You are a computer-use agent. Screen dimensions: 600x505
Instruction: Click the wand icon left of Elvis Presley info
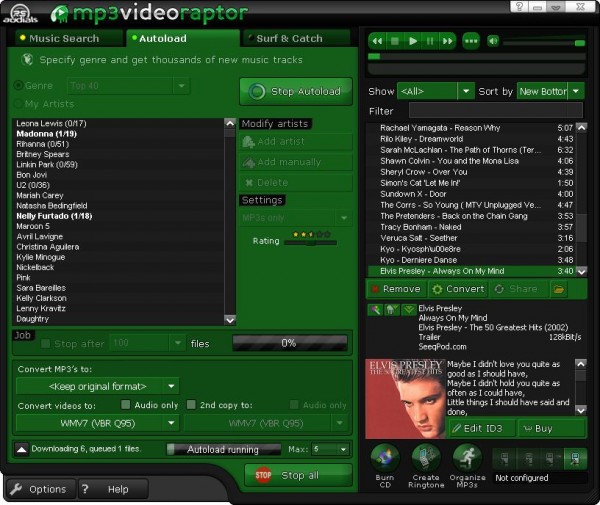point(375,310)
